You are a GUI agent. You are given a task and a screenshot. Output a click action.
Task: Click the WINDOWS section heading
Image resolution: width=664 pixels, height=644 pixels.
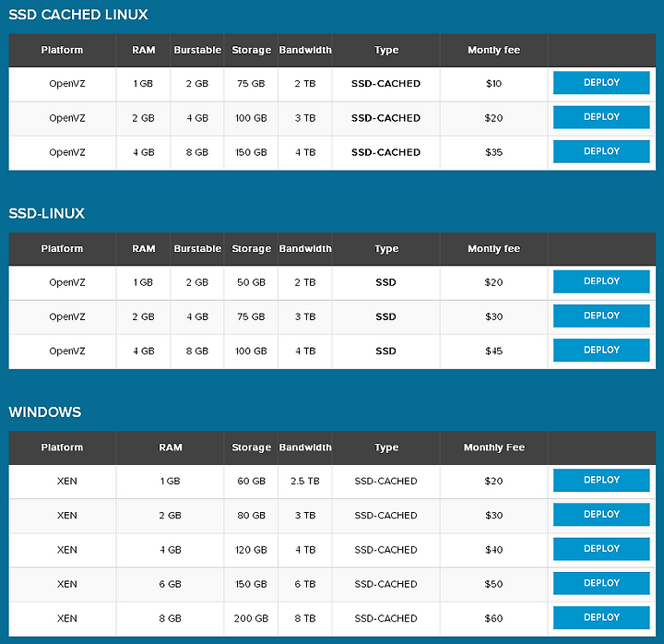[45, 412]
